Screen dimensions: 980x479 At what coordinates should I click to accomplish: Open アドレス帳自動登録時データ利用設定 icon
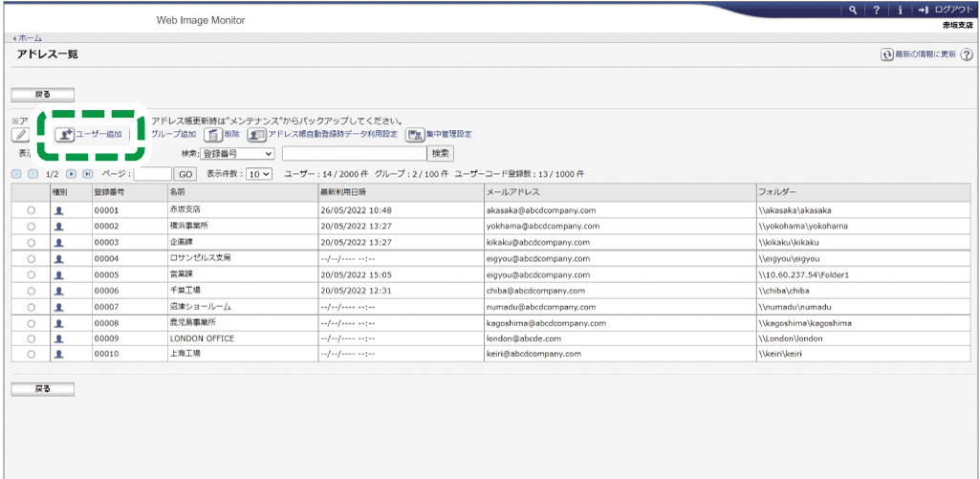[x=256, y=135]
